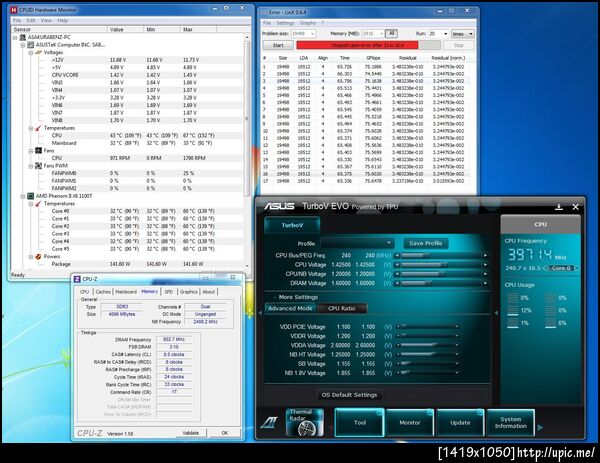
Task: Click the AMD Phenom II X6 processor icon
Action: [30, 196]
